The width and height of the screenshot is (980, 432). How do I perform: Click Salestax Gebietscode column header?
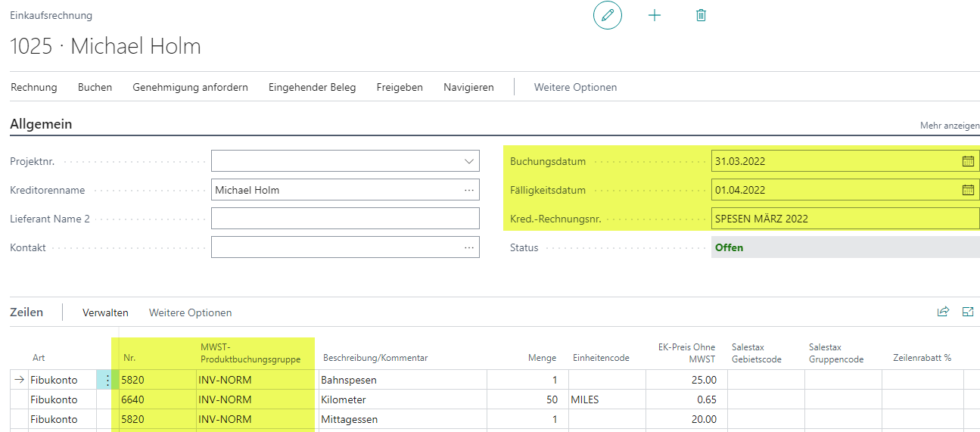click(x=757, y=353)
